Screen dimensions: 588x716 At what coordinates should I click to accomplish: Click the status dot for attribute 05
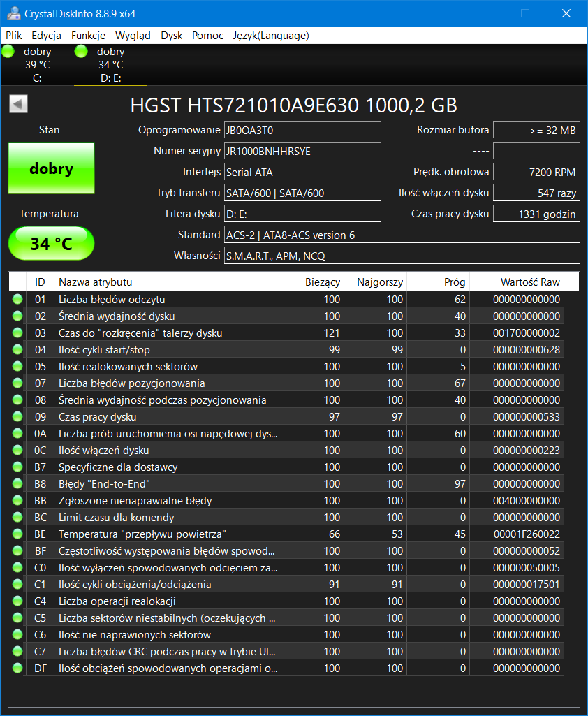[17, 367]
